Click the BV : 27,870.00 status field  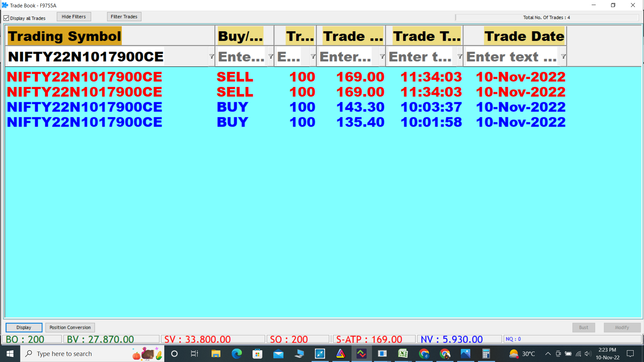[x=111, y=339]
